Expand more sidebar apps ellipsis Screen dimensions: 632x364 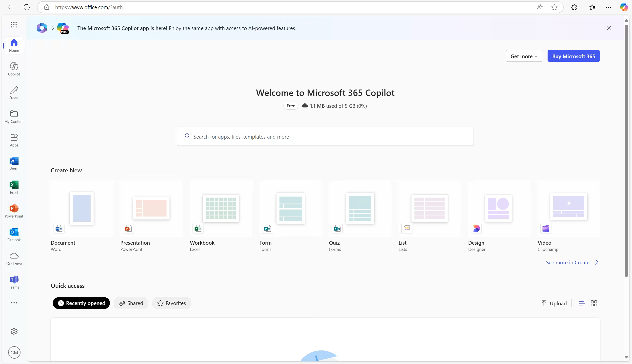coord(14,303)
